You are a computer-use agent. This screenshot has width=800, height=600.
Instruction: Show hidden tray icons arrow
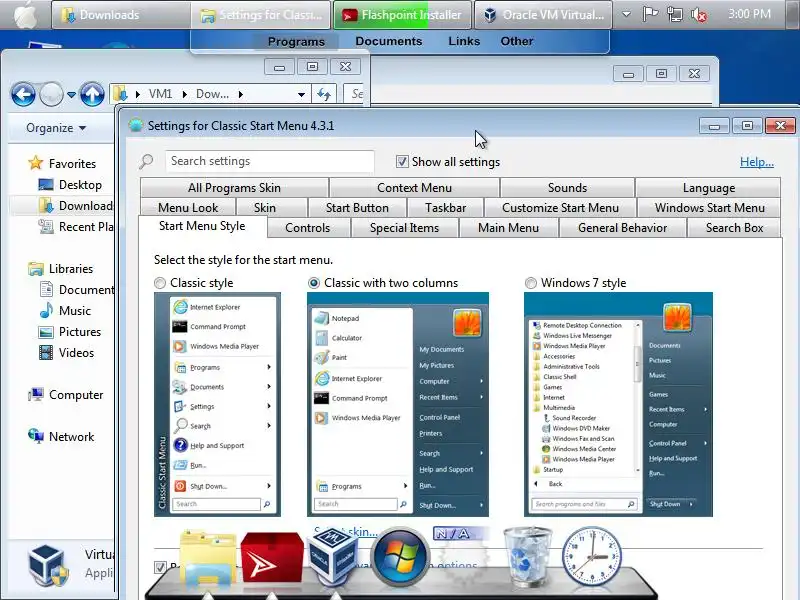pos(626,14)
